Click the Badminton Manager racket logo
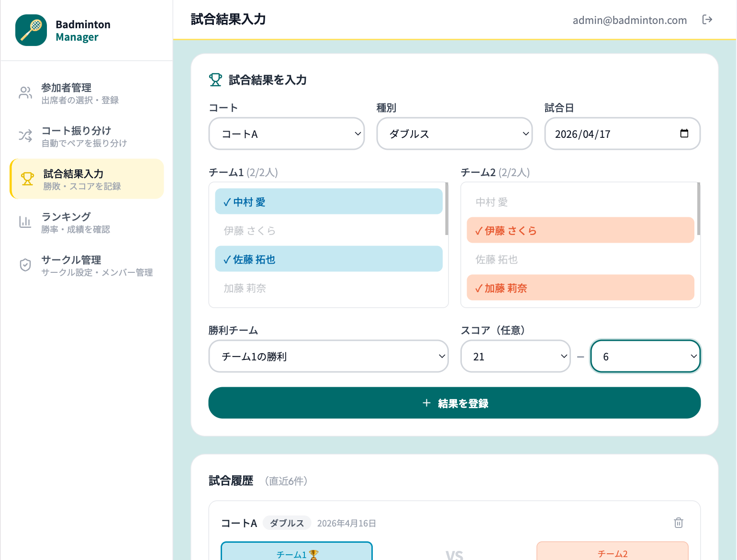737x560 pixels. click(x=31, y=30)
